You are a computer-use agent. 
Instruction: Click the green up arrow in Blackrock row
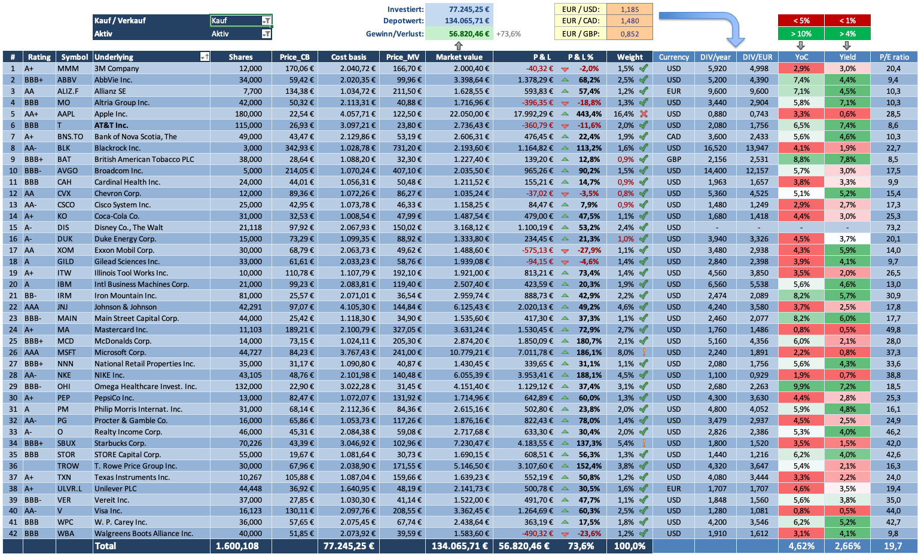[x=565, y=148]
